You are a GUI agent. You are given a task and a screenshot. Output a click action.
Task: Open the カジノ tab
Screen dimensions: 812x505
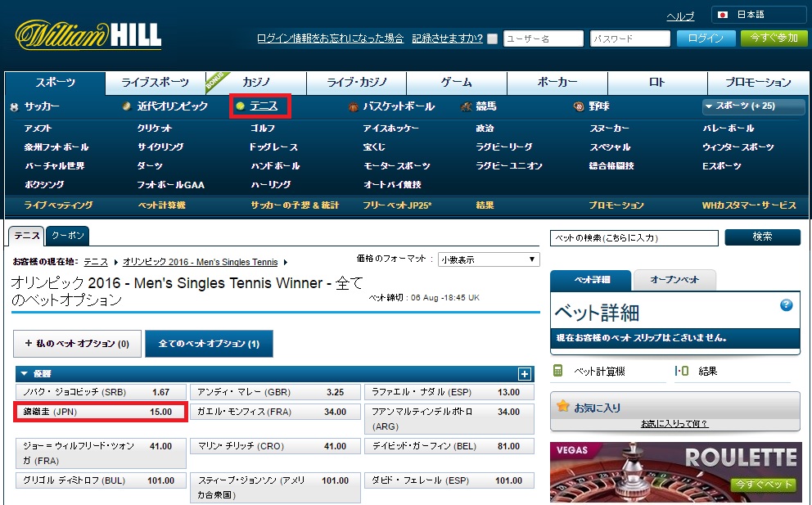[x=256, y=83]
